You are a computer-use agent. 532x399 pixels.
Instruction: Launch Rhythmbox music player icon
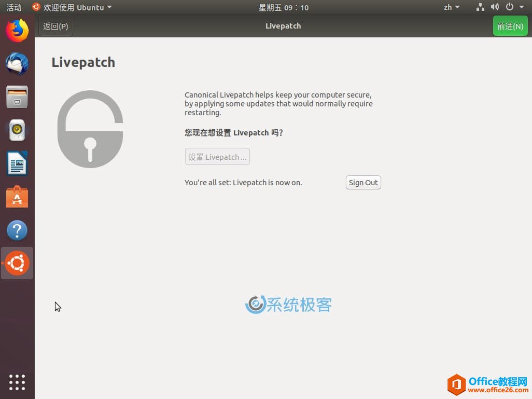click(x=17, y=130)
